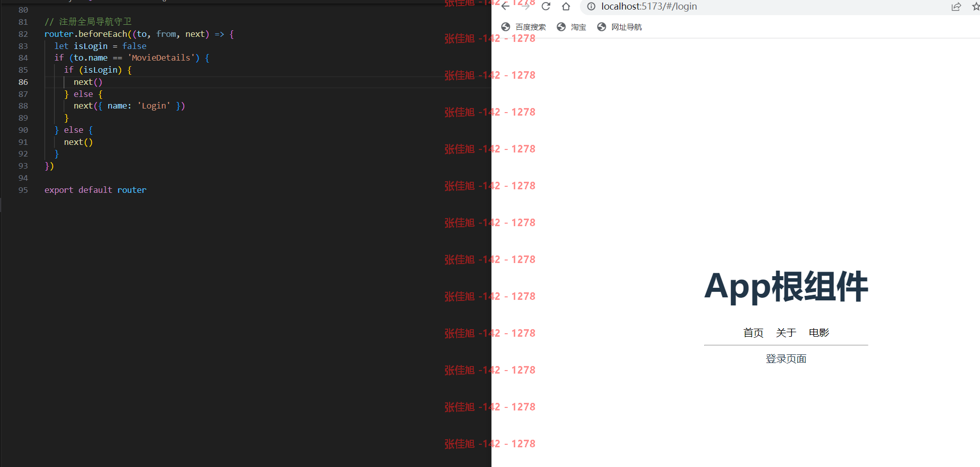Click line number 86 in the editor
Screen dimensions: 980x467
(23, 82)
